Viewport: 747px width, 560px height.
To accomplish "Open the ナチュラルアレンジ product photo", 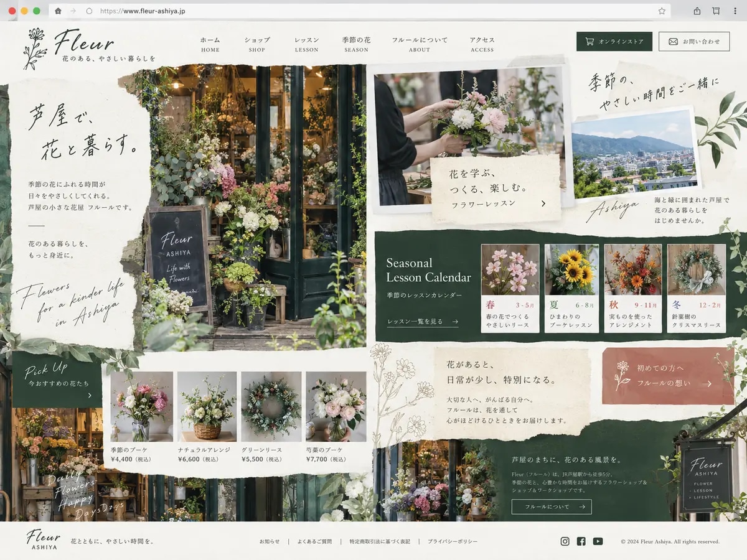I will pyautogui.click(x=207, y=406).
